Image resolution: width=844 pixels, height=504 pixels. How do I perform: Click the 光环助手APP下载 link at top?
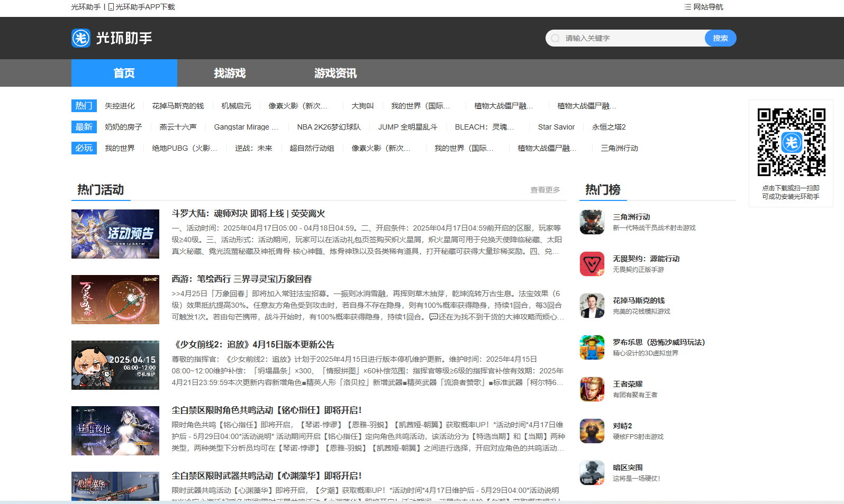pyautogui.click(x=141, y=7)
